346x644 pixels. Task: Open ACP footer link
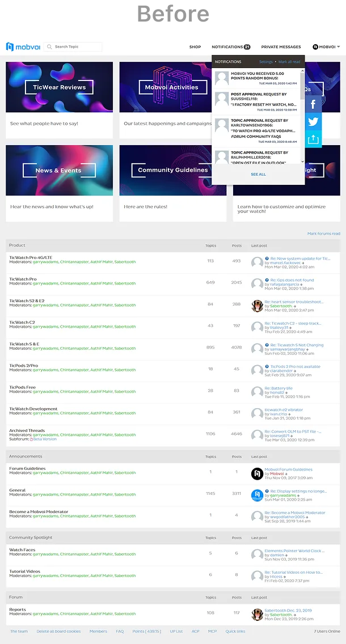(196, 632)
